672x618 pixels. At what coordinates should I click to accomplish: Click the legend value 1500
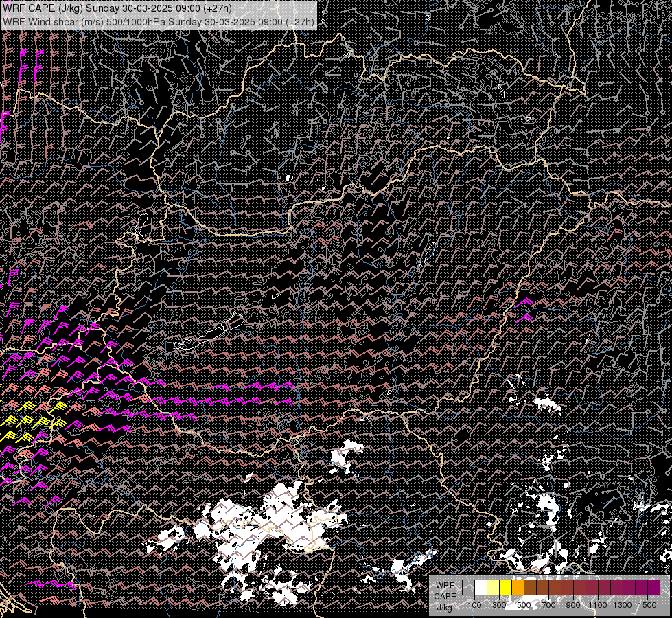point(647,605)
